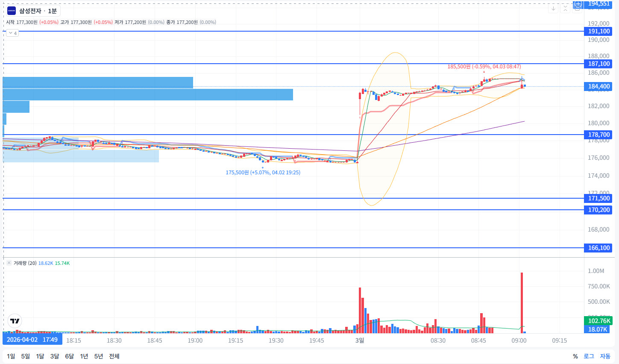Click the 거래량 (20) indicator label
The height and width of the screenshot is (364, 619).
pyautogui.click(x=25, y=263)
